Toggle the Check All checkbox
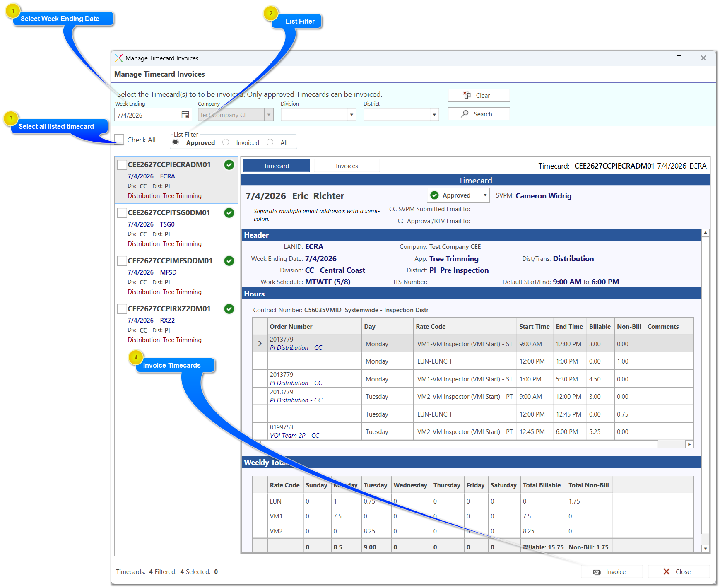Viewport: 720px width, 588px height. 119,140
